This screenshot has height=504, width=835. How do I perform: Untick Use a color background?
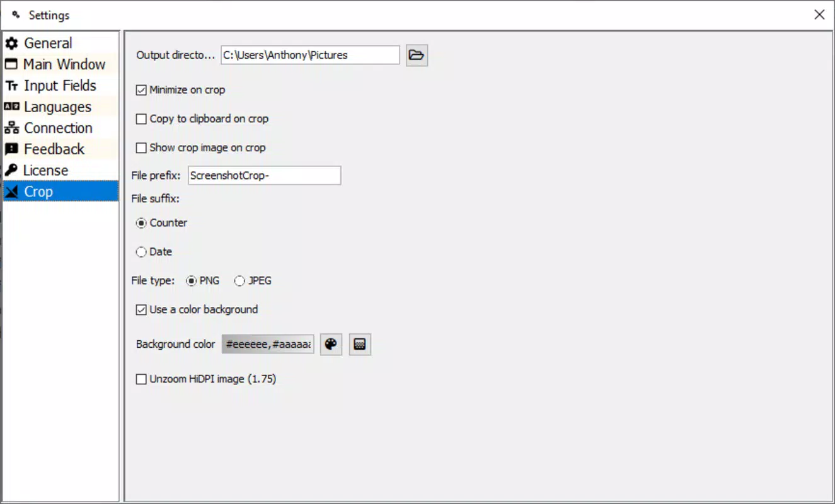[x=141, y=310]
